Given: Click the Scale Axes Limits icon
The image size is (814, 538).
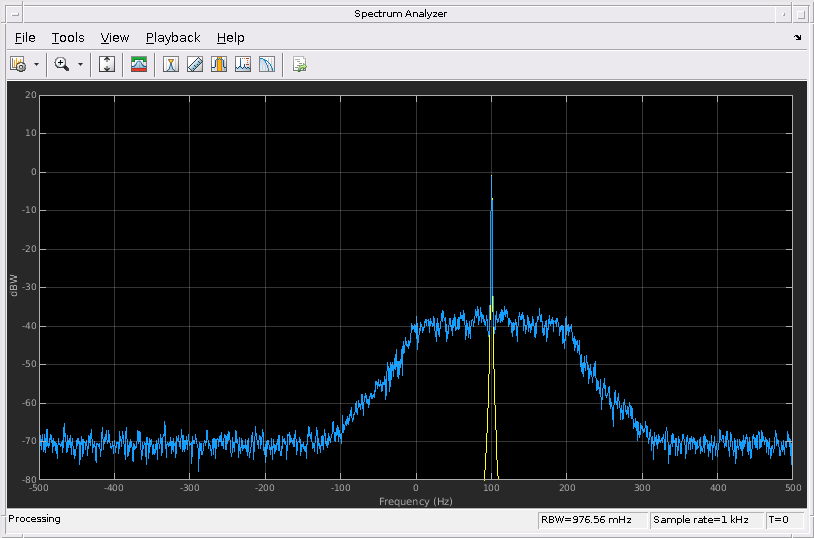Looking at the screenshot, I should click(x=107, y=65).
